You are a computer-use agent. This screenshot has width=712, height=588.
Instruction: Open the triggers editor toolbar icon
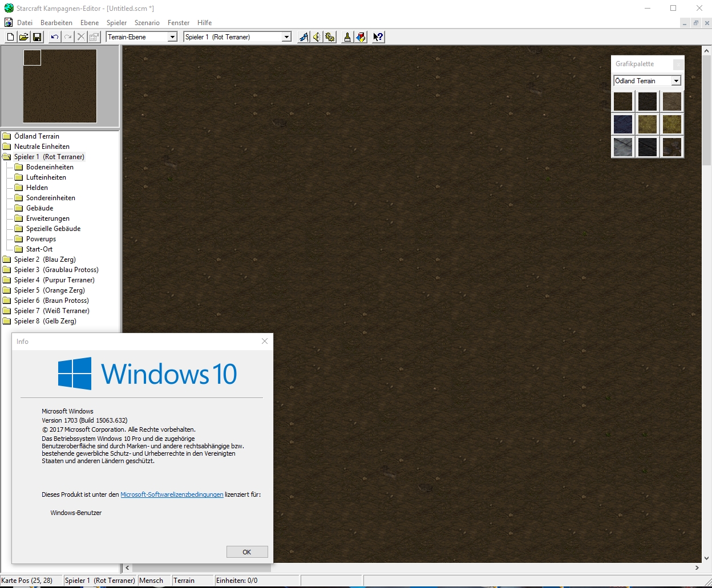[304, 37]
